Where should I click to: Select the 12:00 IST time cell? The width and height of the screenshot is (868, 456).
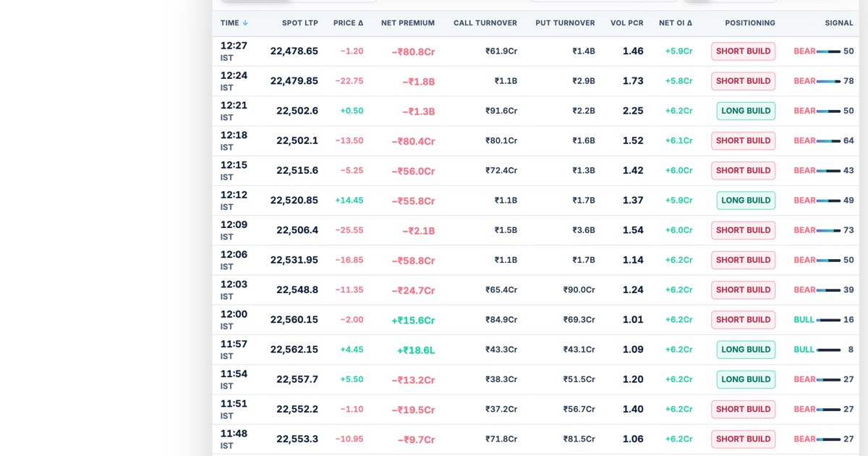234,320
